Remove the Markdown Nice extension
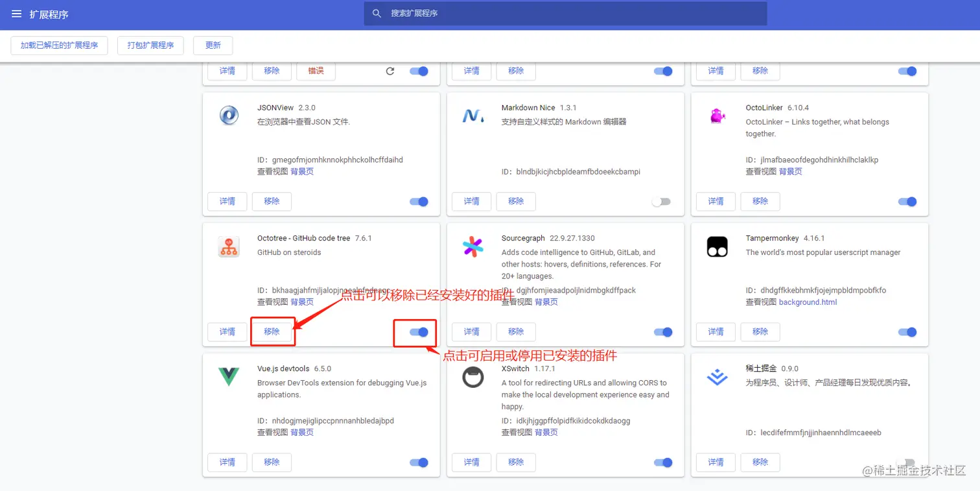Screen dimensions: 980x491 click(x=516, y=202)
